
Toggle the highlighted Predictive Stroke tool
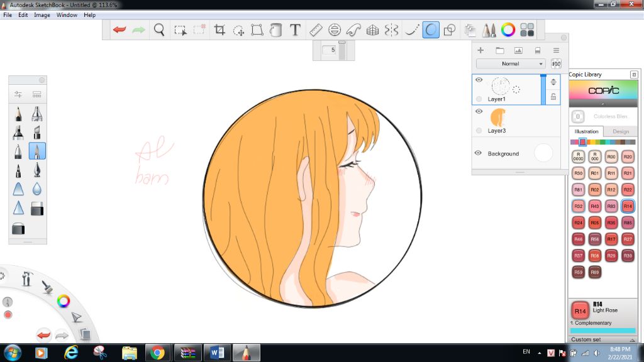point(431,30)
